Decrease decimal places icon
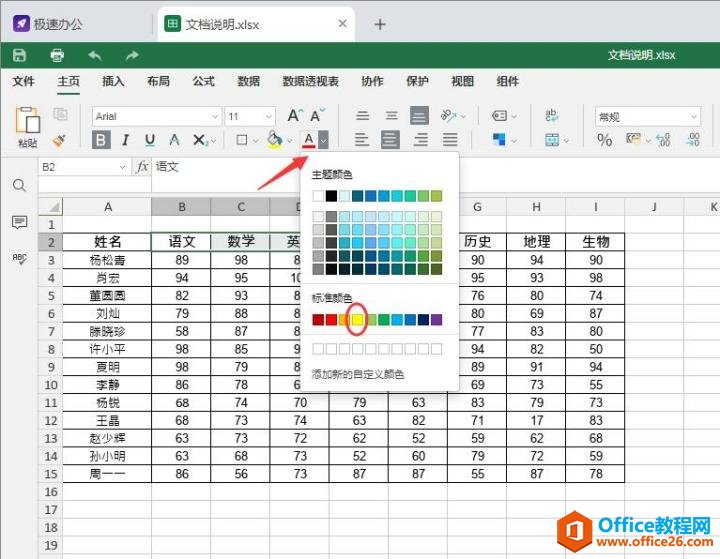Screen dimensions: 720x559 692,140
